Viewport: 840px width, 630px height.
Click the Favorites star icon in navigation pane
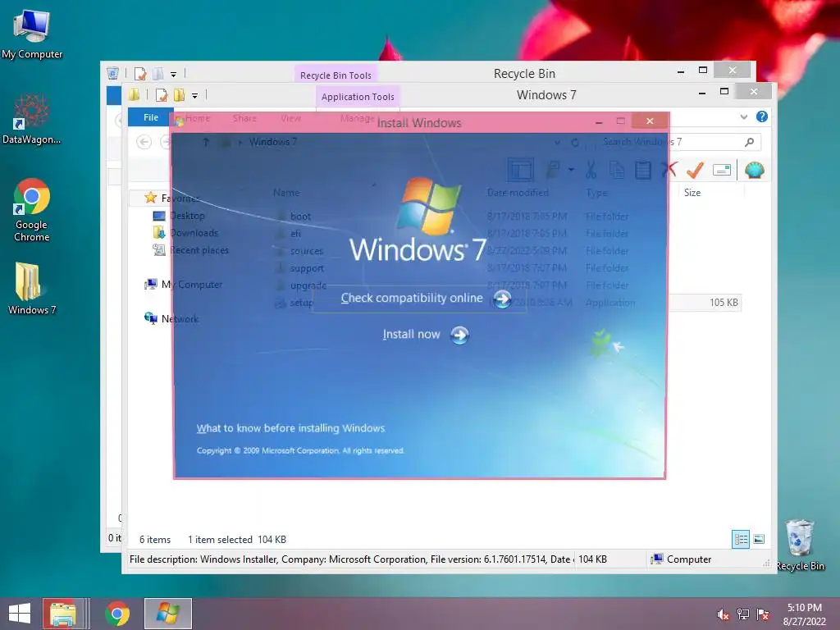tap(151, 198)
